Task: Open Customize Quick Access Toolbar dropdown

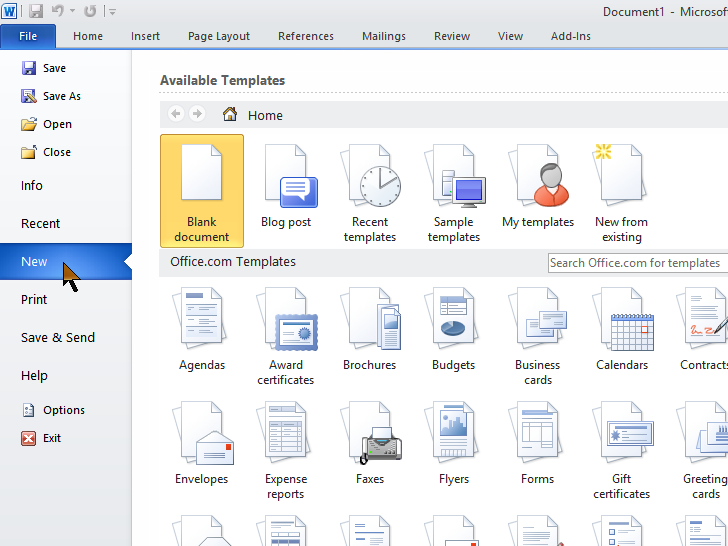Action: 112,11
